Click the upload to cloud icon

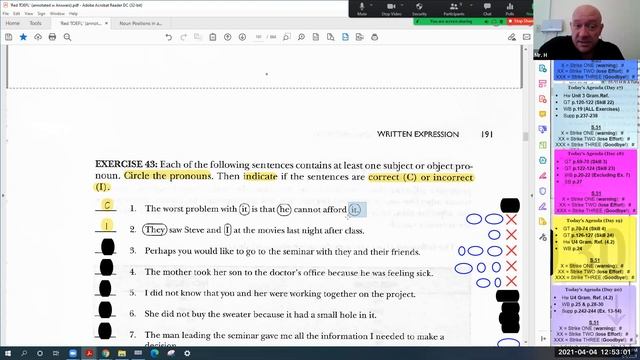click(38, 37)
